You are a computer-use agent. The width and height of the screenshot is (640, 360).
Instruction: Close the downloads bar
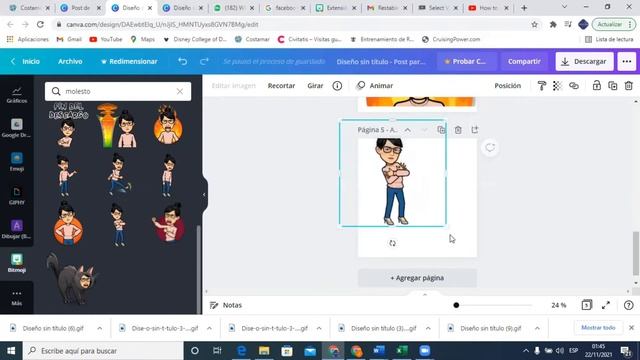tap(631, 328)
